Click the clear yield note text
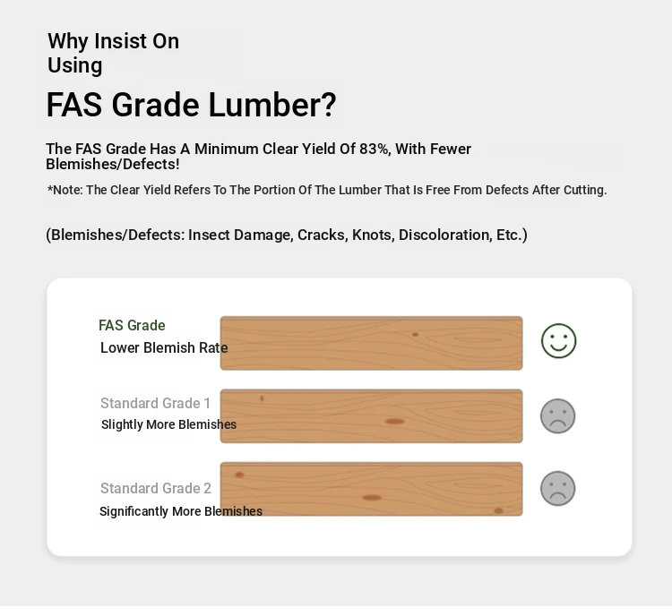 point(327,190)
